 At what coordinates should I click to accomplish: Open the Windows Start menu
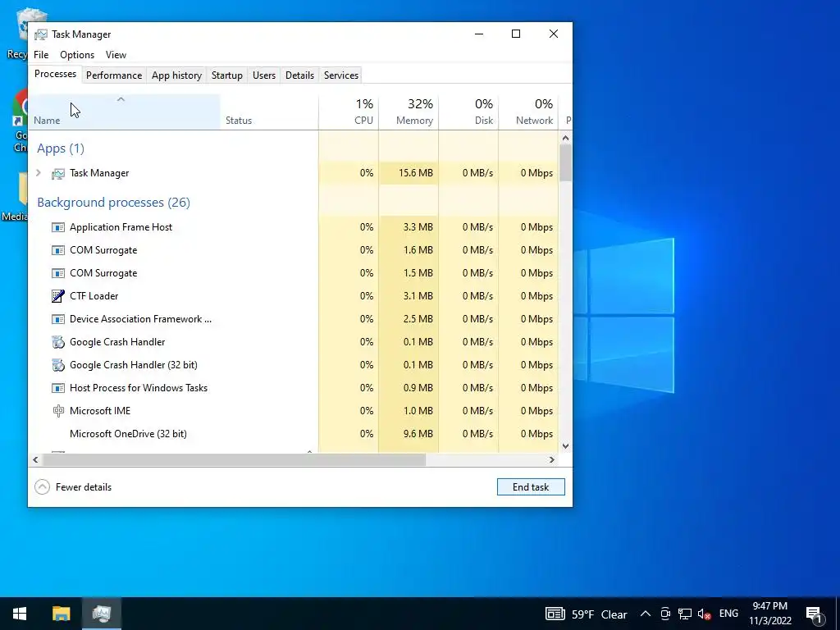pos(20,614)
